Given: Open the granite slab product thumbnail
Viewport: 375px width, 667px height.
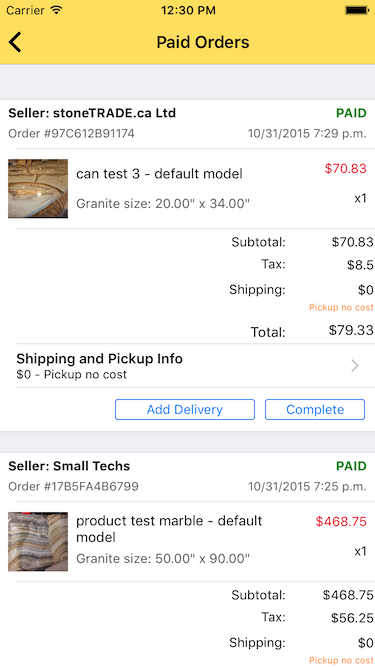Looking at the screenshot, I should pos(38,188).
